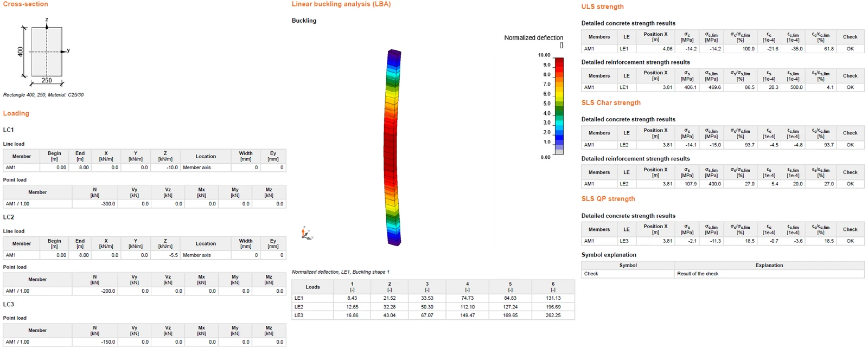This screenshot has width=868, height=348.
Task: Open the ULS strength section heading
Action: pyautogui.click(x=602, y=7)
